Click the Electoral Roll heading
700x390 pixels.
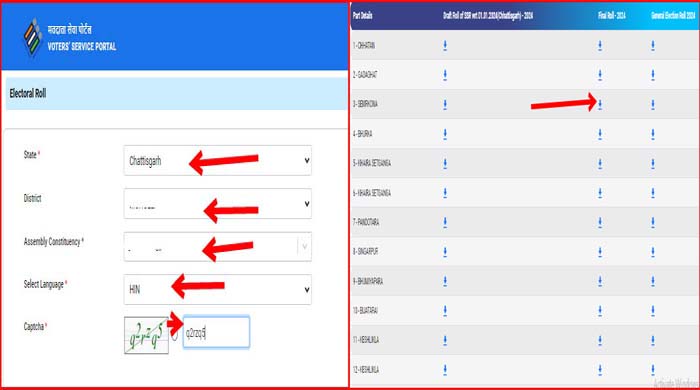point(28,93)
